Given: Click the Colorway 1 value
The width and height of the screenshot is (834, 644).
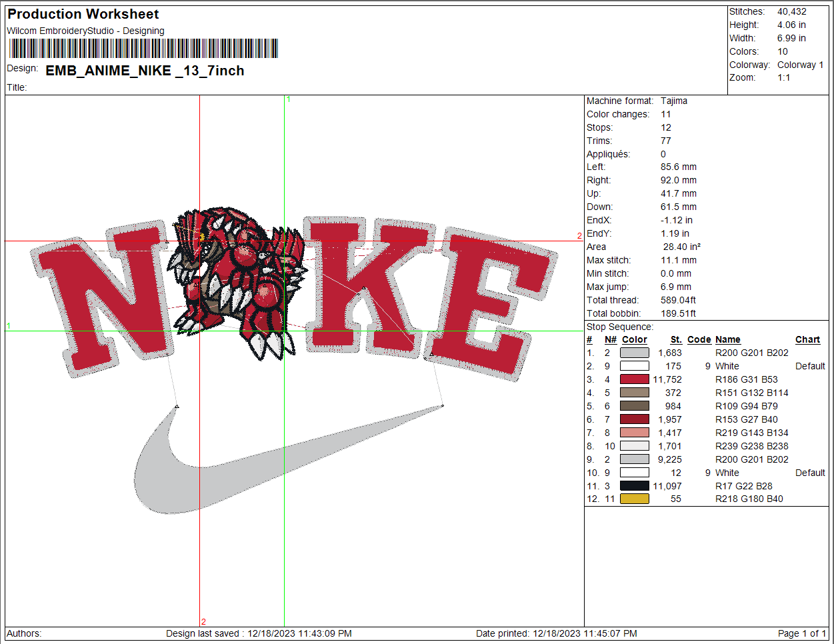Looking at the screenshot, I should pos(800,65).
